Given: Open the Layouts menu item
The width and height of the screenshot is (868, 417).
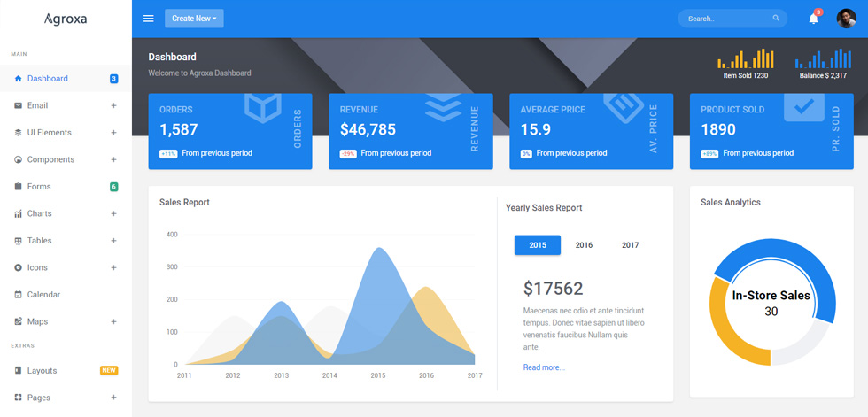Looking at the screenshot, I should [x=66, y=371].
